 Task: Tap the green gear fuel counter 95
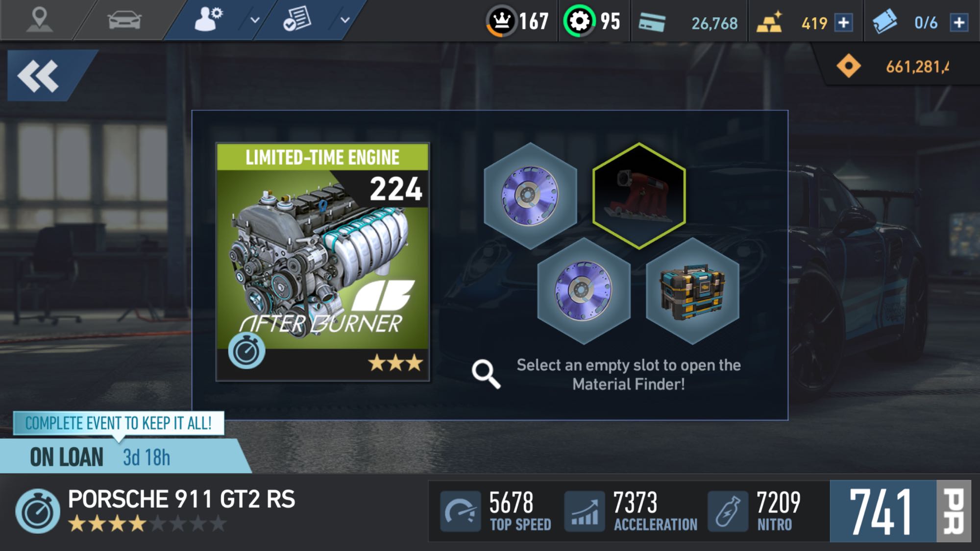coord(592,21)
